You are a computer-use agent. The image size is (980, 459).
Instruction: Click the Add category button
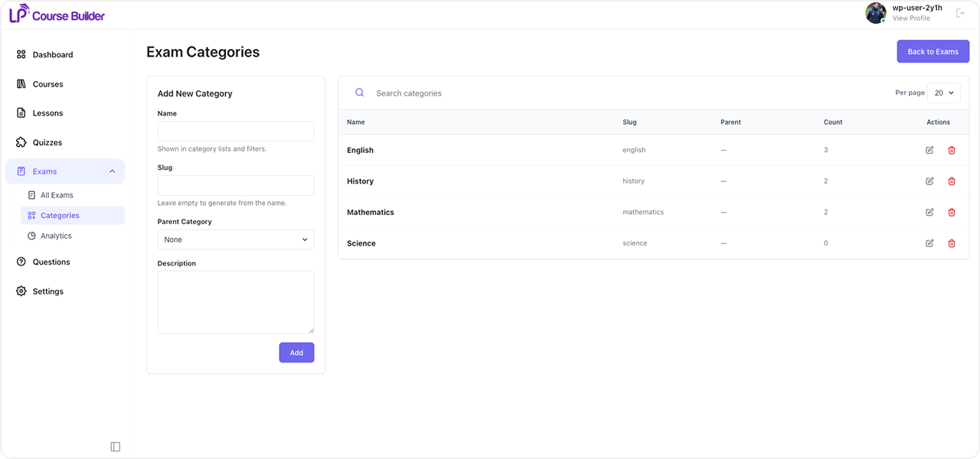point(296,353)
